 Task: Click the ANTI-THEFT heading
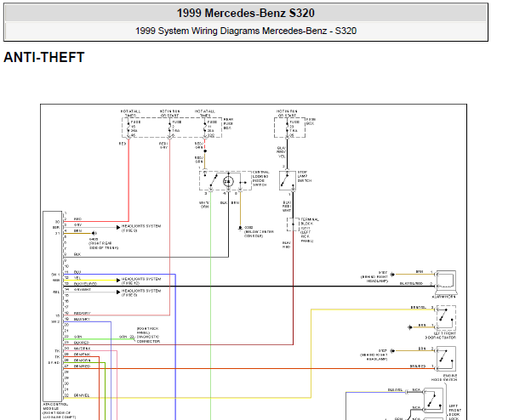coord(44,57)
